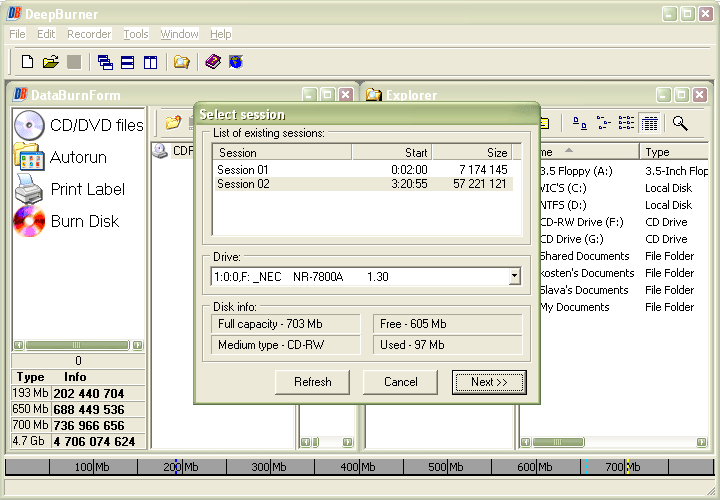Click the Tile vertically toolbar icon
Viewport: 720px width, 500px height.
pos(150,62)
